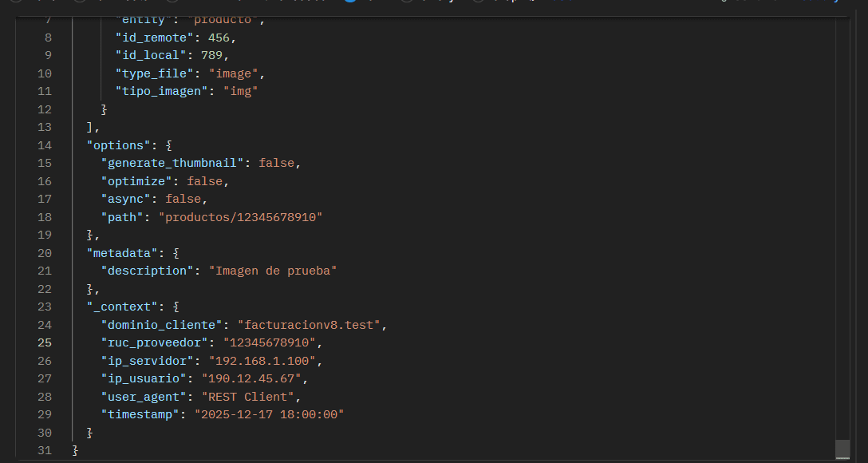This screenshot has height=463, width=868.
Task: Select the false value after generate_thumbnail
Action: point(276,164)
